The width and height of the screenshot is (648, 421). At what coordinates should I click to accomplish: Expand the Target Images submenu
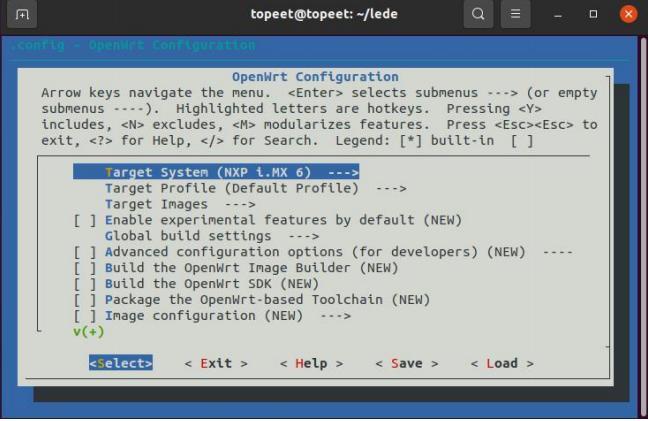pyautogui.click(x=180, y=204)
